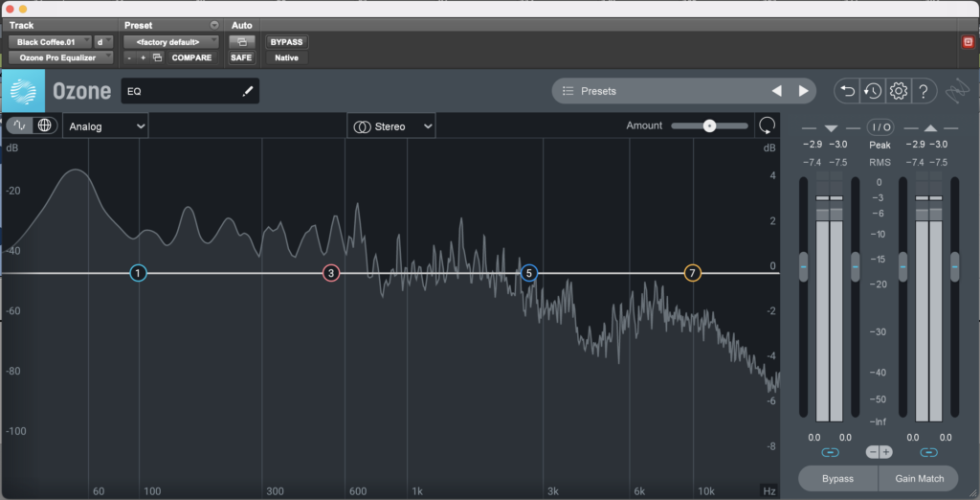Screen dimensions: 980x500
Task: Select the globe view mode icon
Action: click(x=44, y=125)
